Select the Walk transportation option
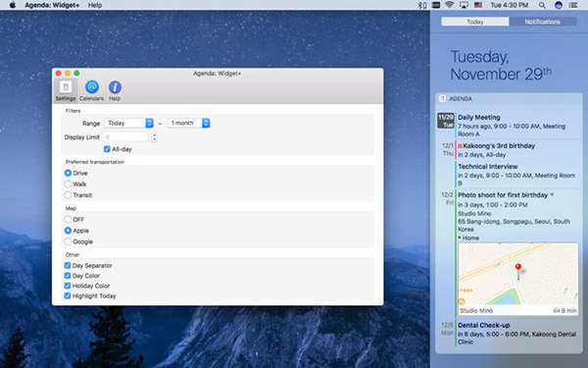This screenshot has height=368, width=588. click(68, 184)
